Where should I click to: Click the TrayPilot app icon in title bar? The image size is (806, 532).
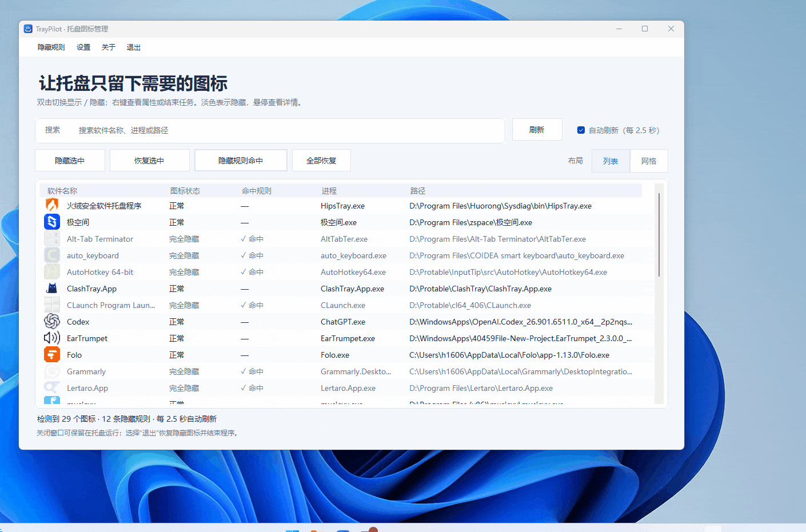tap(28, 29)
